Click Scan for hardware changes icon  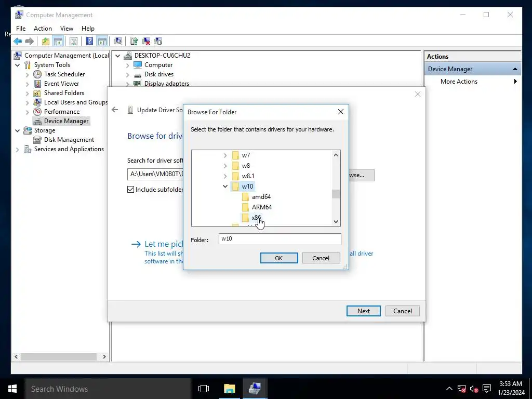tap(118, 42)
